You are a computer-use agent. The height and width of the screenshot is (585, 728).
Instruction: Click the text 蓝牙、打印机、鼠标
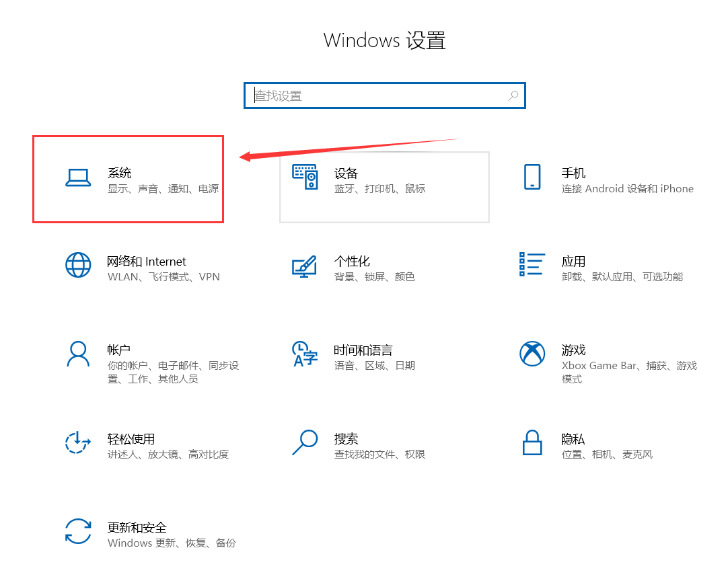(379, 189)
